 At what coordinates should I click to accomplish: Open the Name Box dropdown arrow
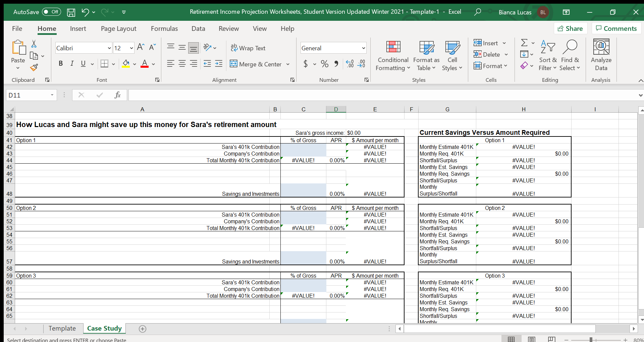coord(52,95)
